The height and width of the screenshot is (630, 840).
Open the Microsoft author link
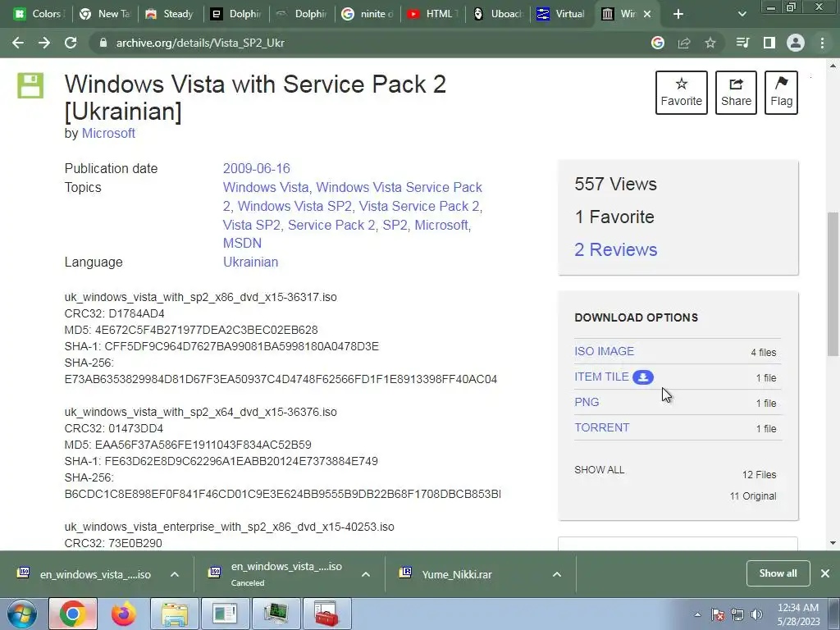click(x=108, y=134)
